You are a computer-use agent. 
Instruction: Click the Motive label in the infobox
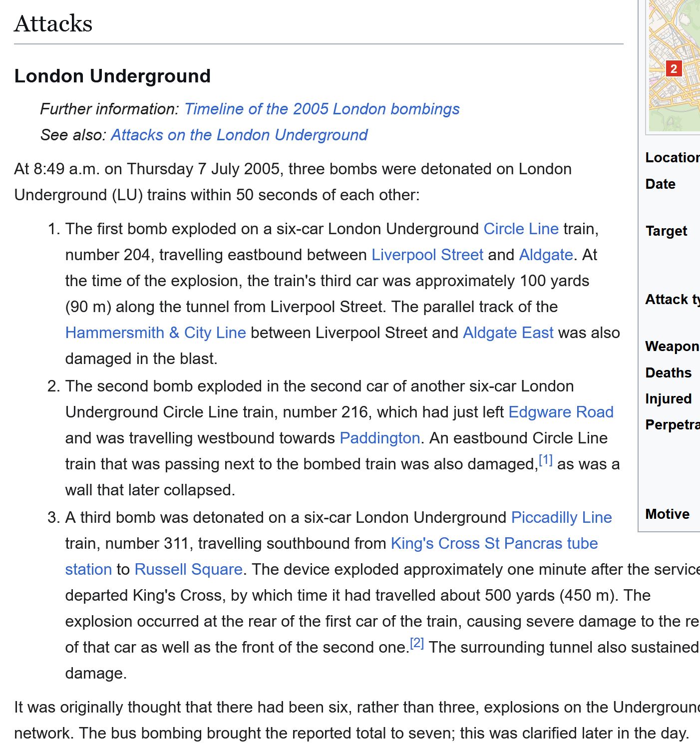coord(667,514)
